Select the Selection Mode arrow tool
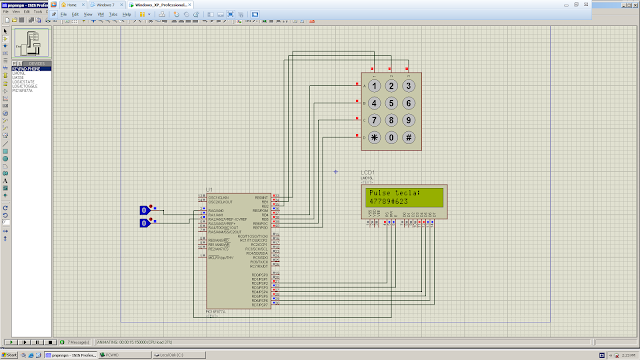This screenshot has height=360, width=640. [x=5, y=31]
